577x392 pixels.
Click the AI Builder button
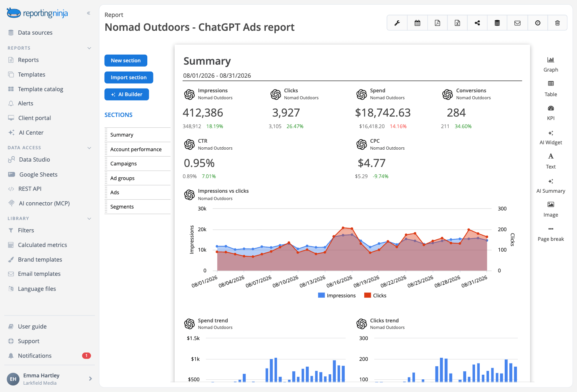pyautogui.click(x=127, y=94)
